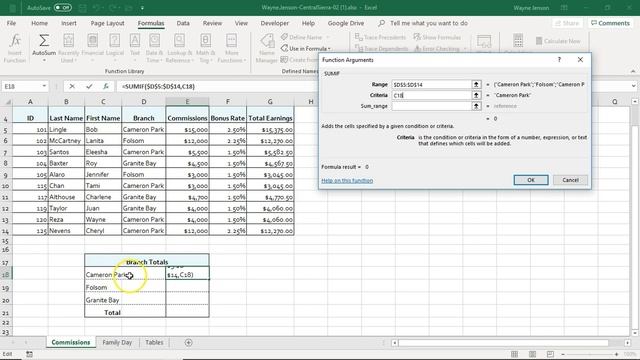This screenshot has width=640, height=360.
Task: Select McCartney in the Last Name column
Action: [66, 140]
